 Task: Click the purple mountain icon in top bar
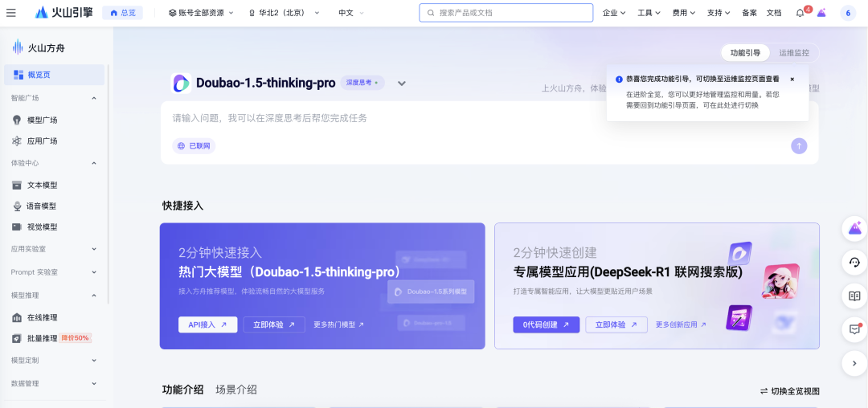coord(821,13)
